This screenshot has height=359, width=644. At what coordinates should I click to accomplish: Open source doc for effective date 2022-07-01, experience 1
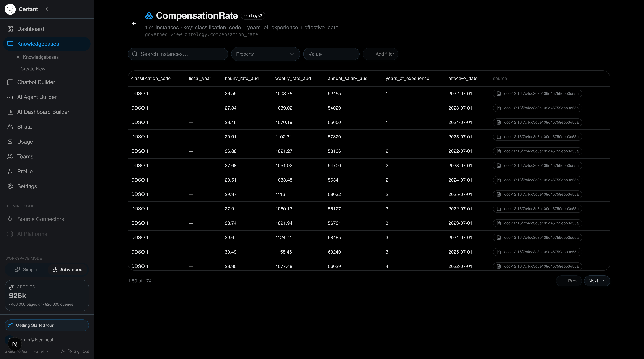pyautogui.click(x=537, y=93)
